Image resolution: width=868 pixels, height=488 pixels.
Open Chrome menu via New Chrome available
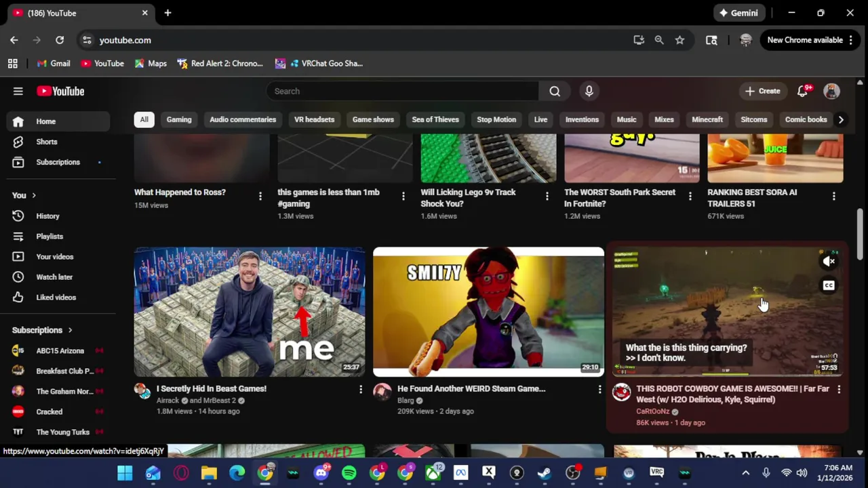point(810,40)
